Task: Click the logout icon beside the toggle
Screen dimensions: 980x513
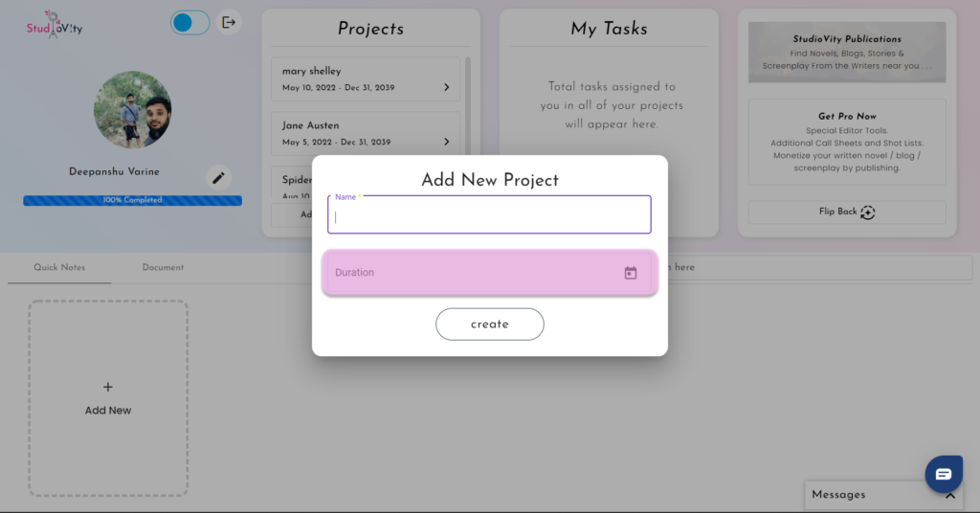Action: pos(229,23)
